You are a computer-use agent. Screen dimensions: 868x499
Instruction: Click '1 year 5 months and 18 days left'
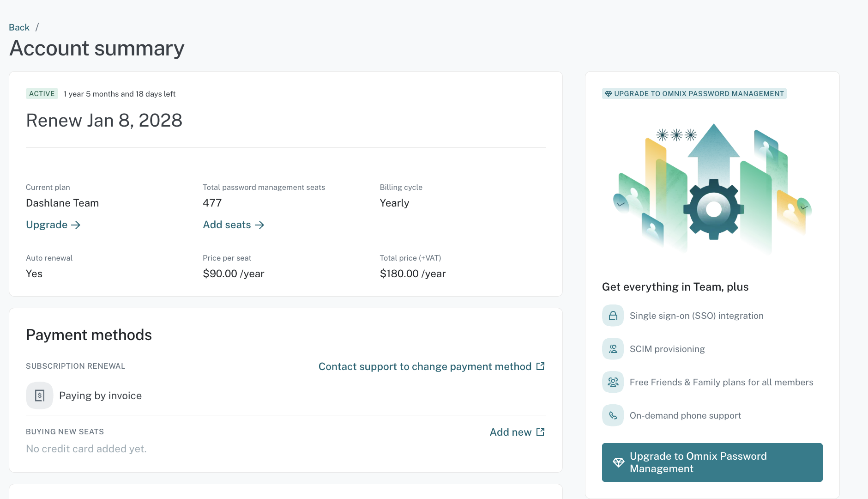click(x=120, y=94)
